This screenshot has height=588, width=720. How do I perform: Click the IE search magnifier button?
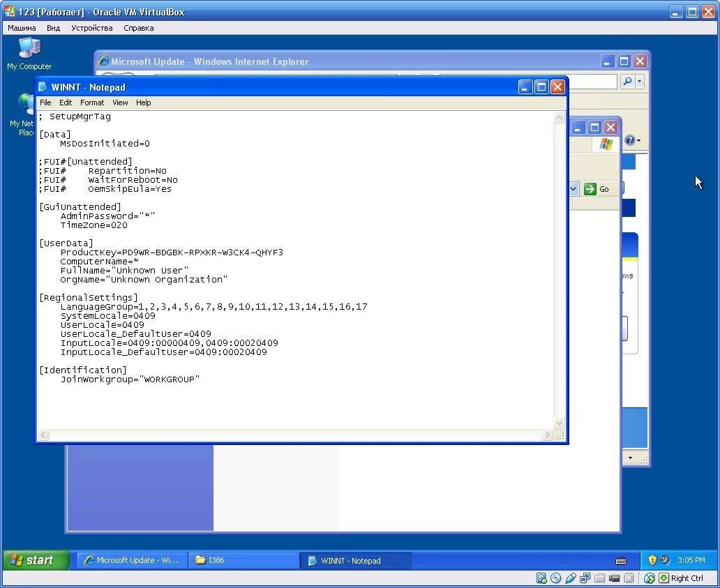click(x=627, y=82)
